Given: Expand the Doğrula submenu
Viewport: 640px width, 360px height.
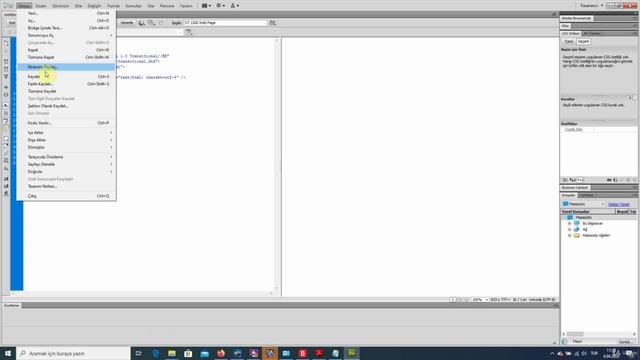Looking at the screenshot, I should point(66,171).
